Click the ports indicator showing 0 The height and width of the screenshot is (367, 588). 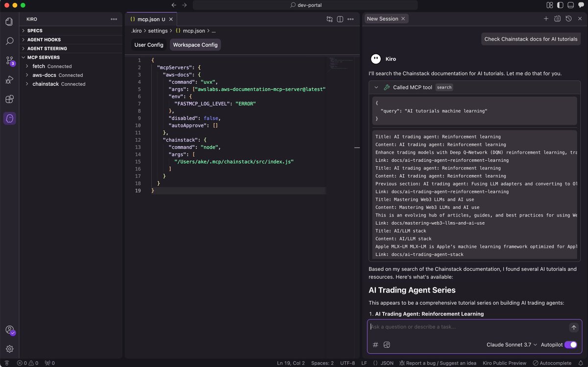pos(49,363)
